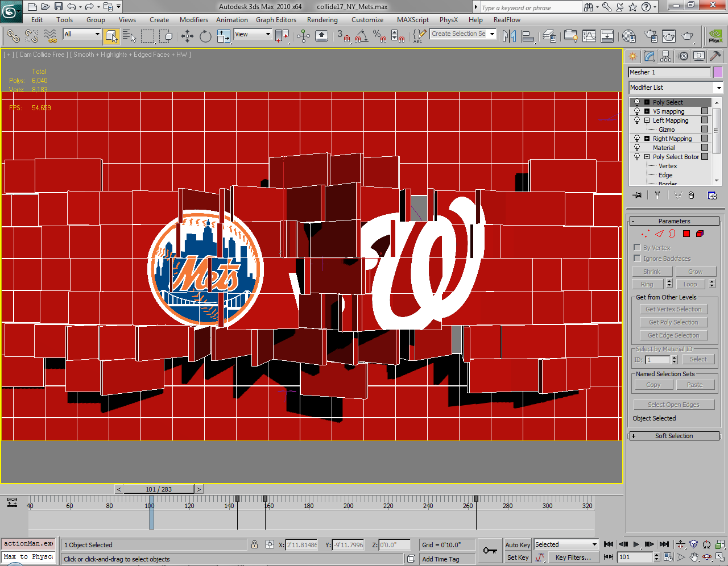Viewport: 728px width, 566px height.
Task: Jump to the start of animation
Action: [608, 544]
